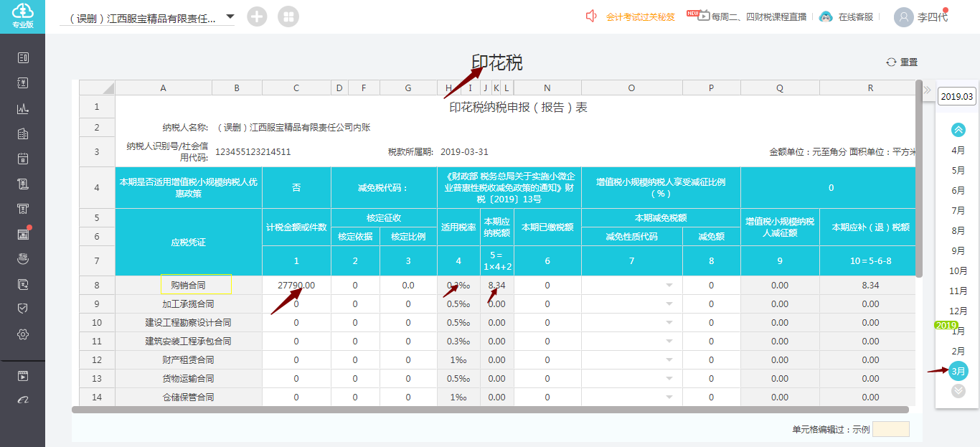Open 减免性质代码 dropdown for 加工承揽合同 row
Viewport: 980px width, 447px height.
point(670,304)
